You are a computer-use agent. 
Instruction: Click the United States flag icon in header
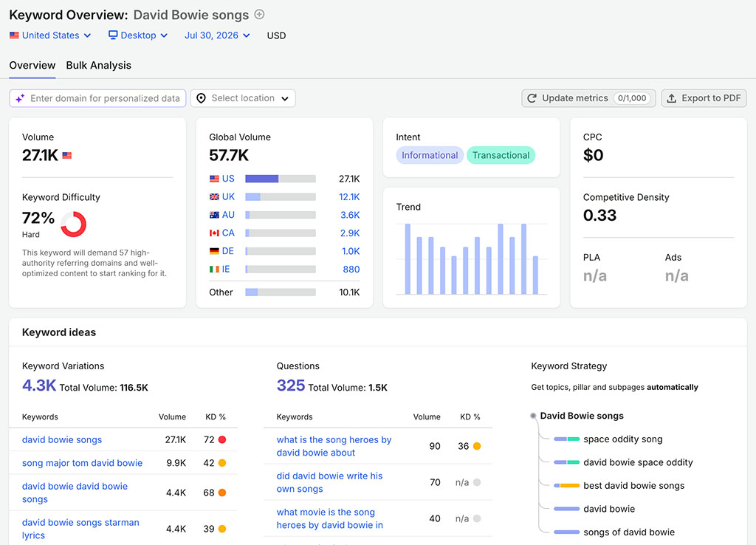(14, 35)
